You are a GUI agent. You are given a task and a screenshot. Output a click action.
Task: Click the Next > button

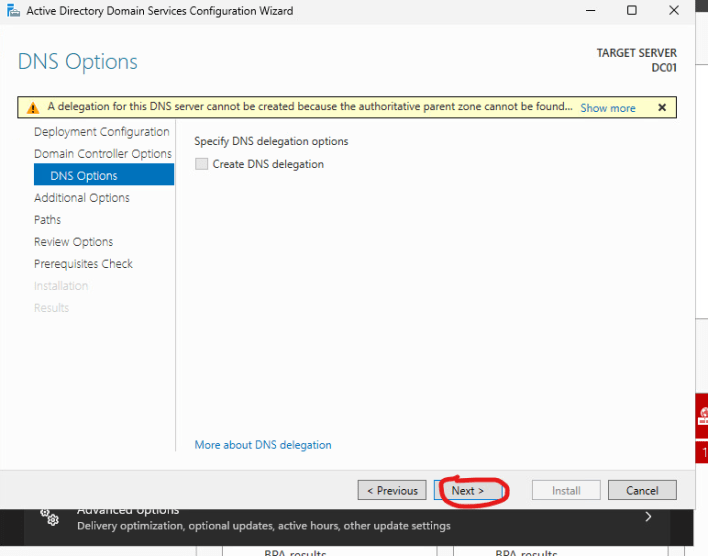pyautogui.click(x=468, y=491)
